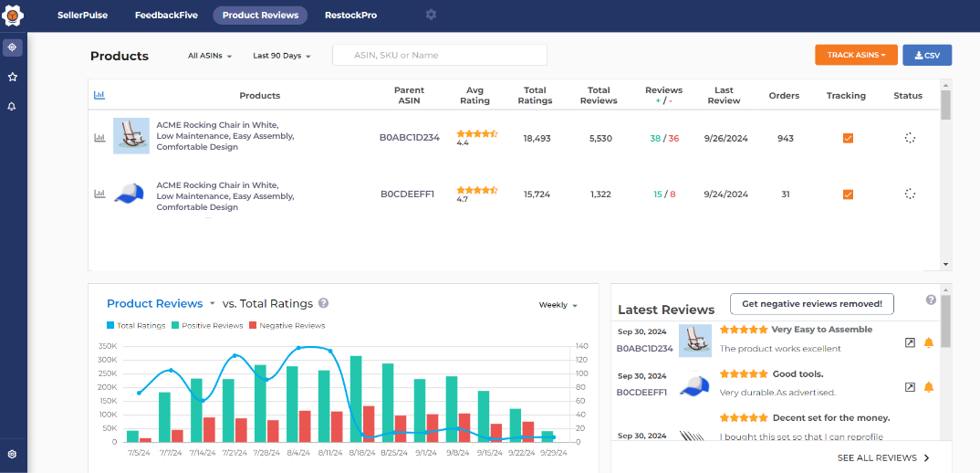Viewport: 980px width, 473px height.
Task: Open the Good tools review externally
Action: 910,387
